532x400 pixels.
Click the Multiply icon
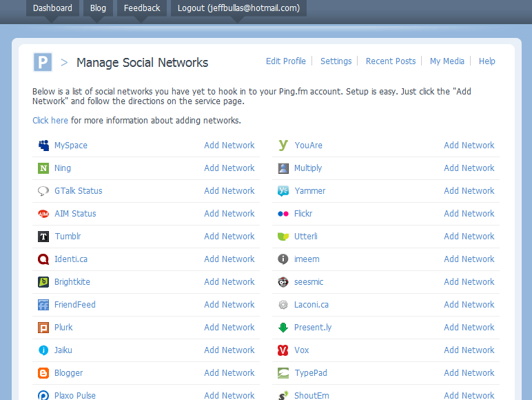(283, 168)
